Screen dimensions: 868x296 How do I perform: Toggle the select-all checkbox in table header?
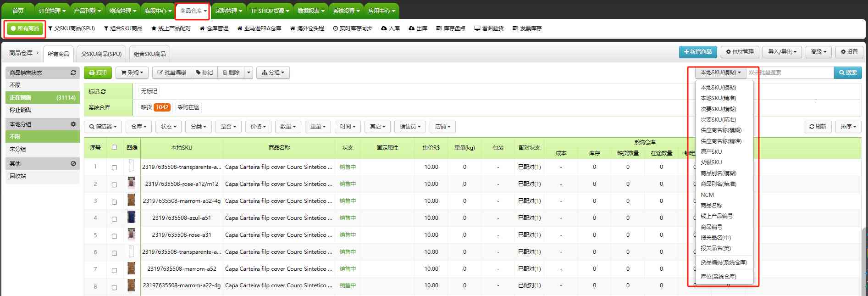coord(114,147)
